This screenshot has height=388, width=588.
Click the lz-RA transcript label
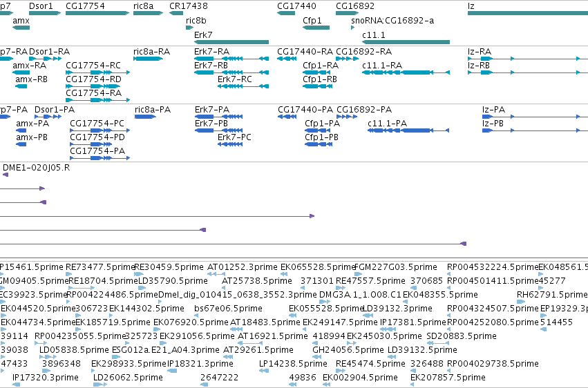click(480, 52)
